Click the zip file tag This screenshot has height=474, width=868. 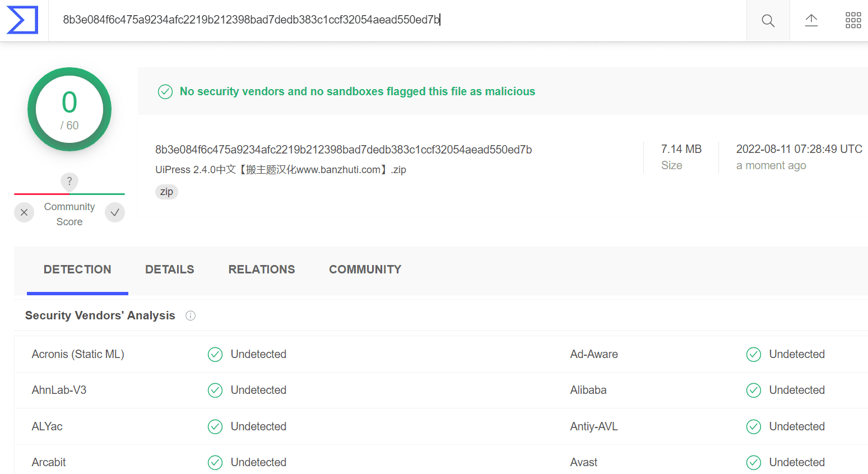click(x=166, y=192)
